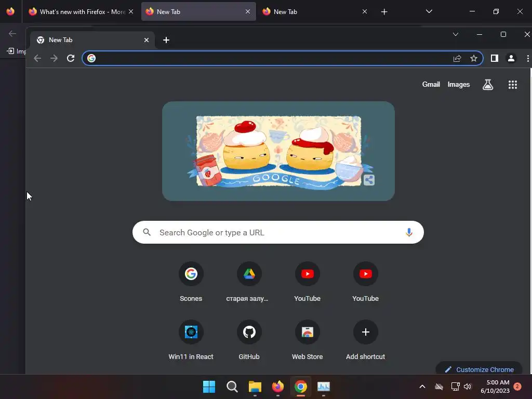Screen dimensions: 532x399
Task: Click the share doodle icon
Action: coord(369,180)
